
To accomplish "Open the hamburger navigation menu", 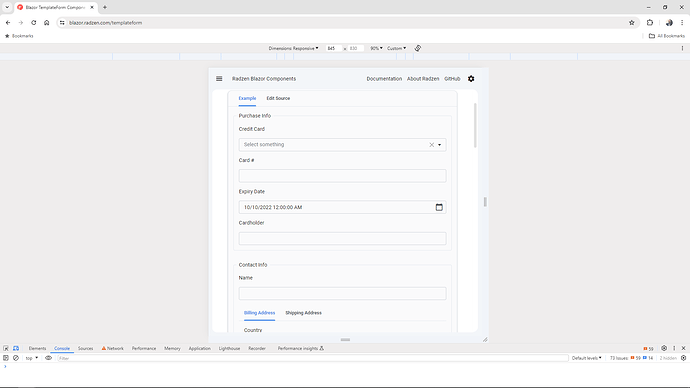I will [x=219, y=79].
